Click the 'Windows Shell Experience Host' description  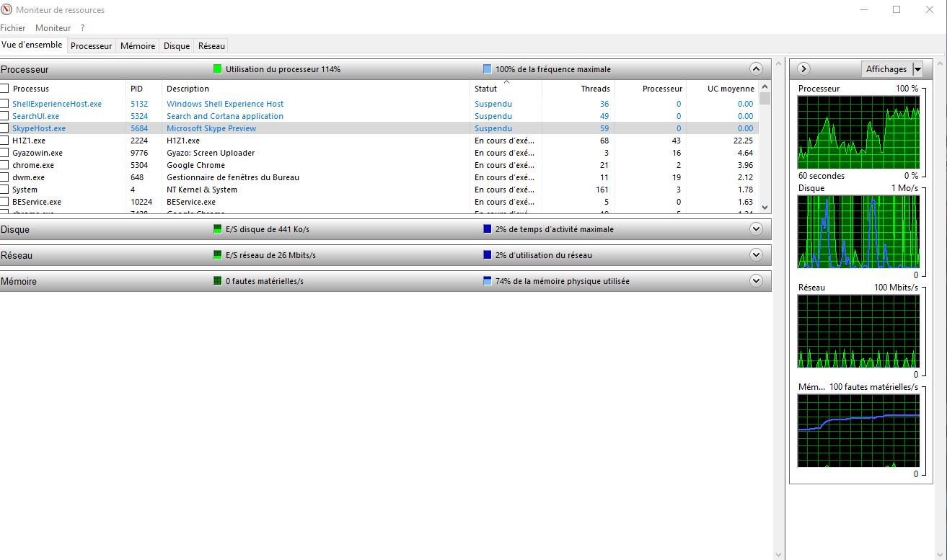pyautogui.click(x=225, y=104)
